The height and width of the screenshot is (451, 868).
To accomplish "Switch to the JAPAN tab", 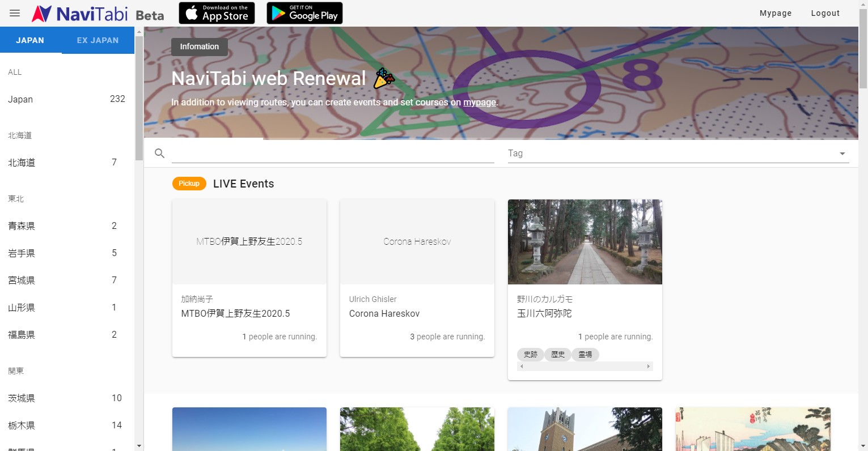I will point(30,40).
